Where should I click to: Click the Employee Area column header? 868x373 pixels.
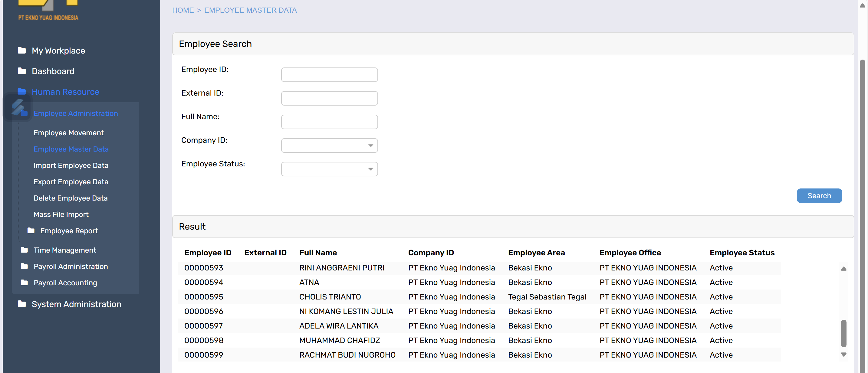536,253
